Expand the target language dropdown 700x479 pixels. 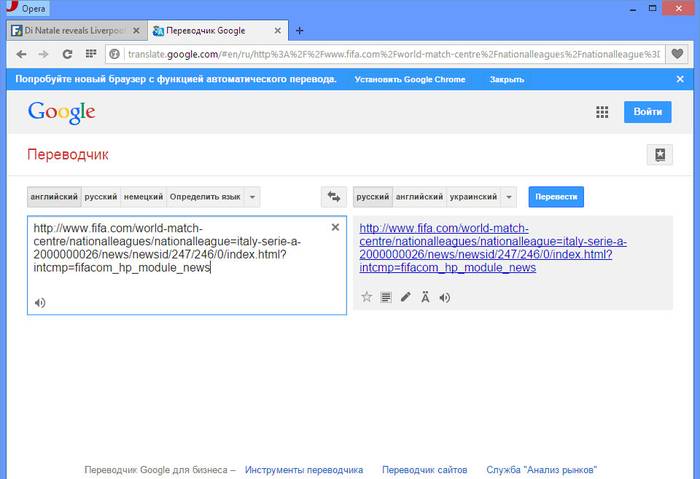click(508, 197)
